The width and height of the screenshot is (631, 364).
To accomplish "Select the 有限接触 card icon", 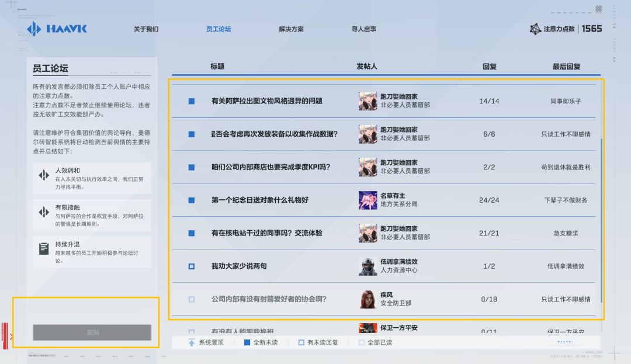I will point(44,212).
